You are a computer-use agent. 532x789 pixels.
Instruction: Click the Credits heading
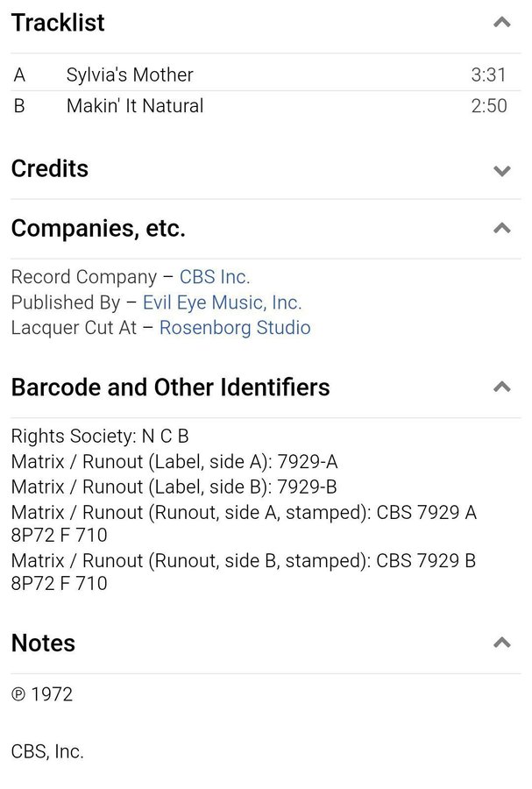50,168
